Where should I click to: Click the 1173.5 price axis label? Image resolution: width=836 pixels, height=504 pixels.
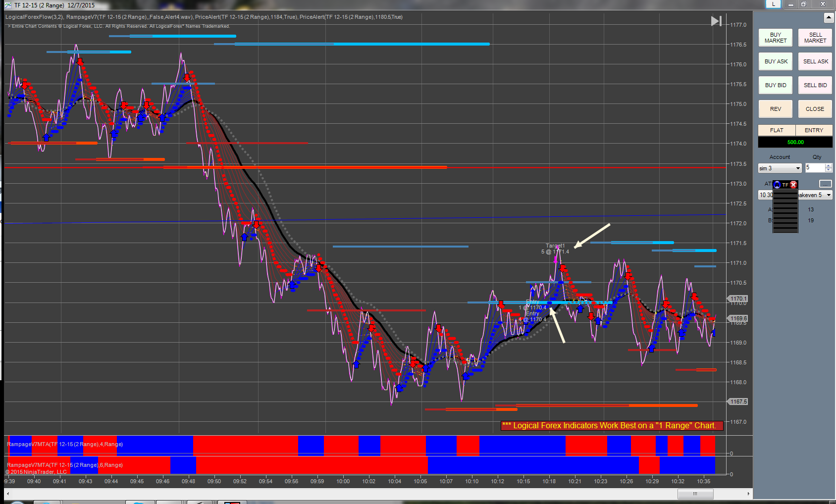[x=738, y=164]
